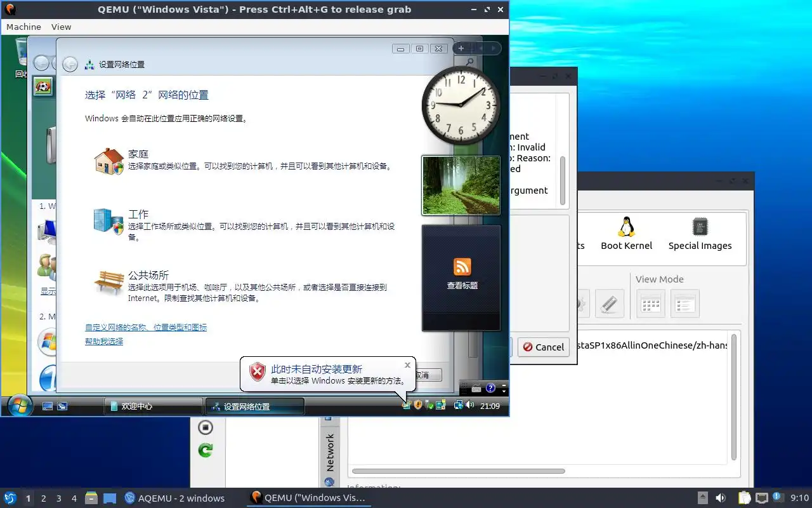Click the host panel clipboard icon
The width and height of the screenshot is (812, 508).
(744, 498)
